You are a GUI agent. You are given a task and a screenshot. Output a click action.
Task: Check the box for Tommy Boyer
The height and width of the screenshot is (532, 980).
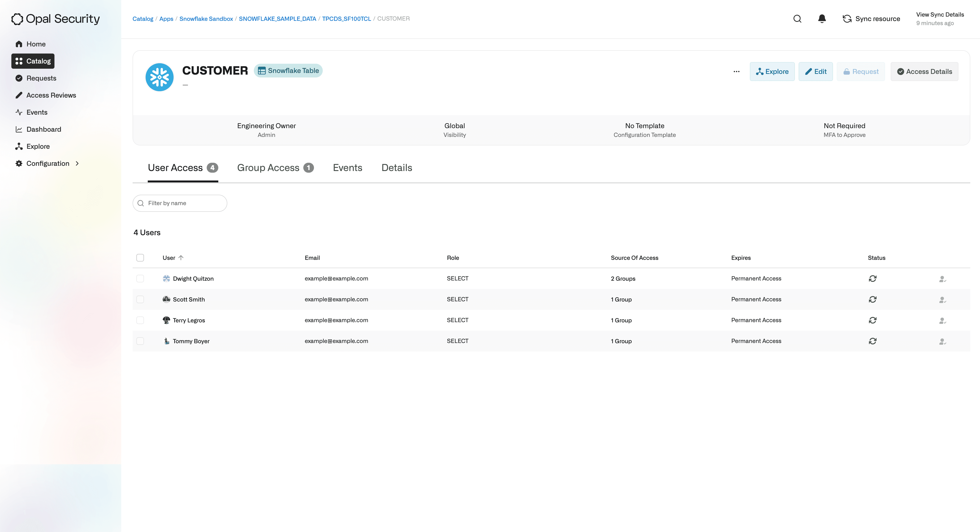click(140, 341)
